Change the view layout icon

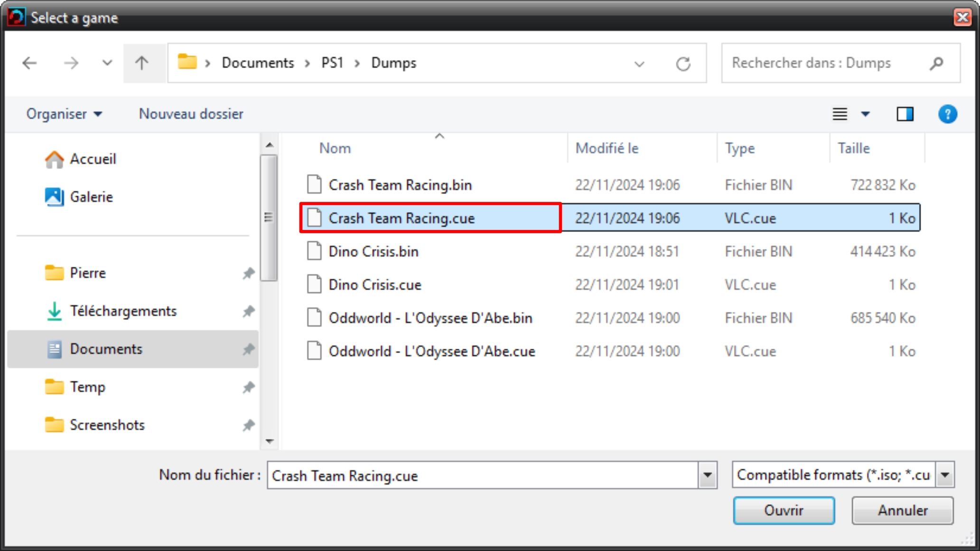tap(840, 114)
